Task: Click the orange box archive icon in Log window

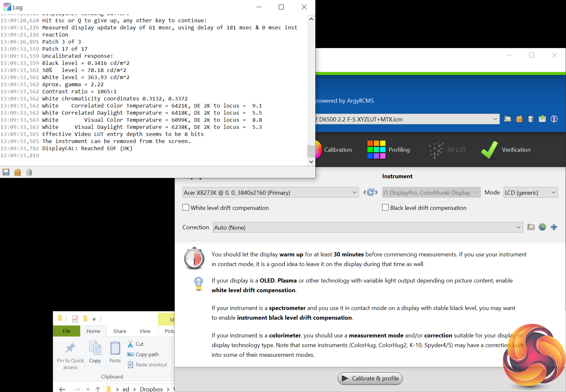Action: 18,172
